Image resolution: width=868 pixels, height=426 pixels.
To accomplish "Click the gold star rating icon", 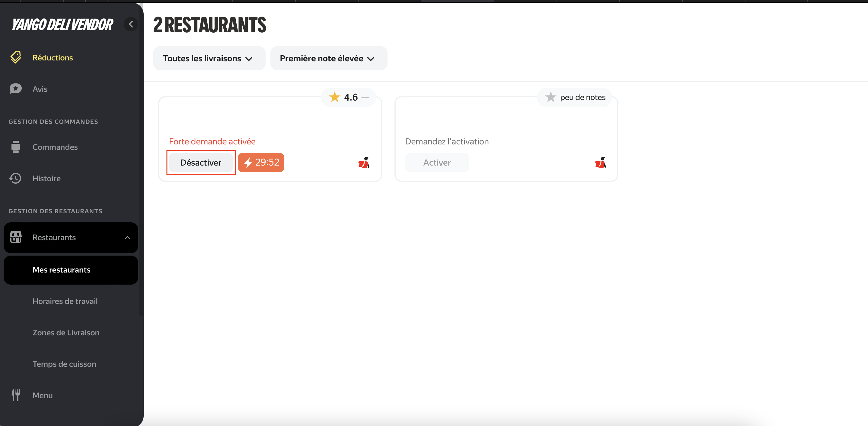I will coord(334,97).
